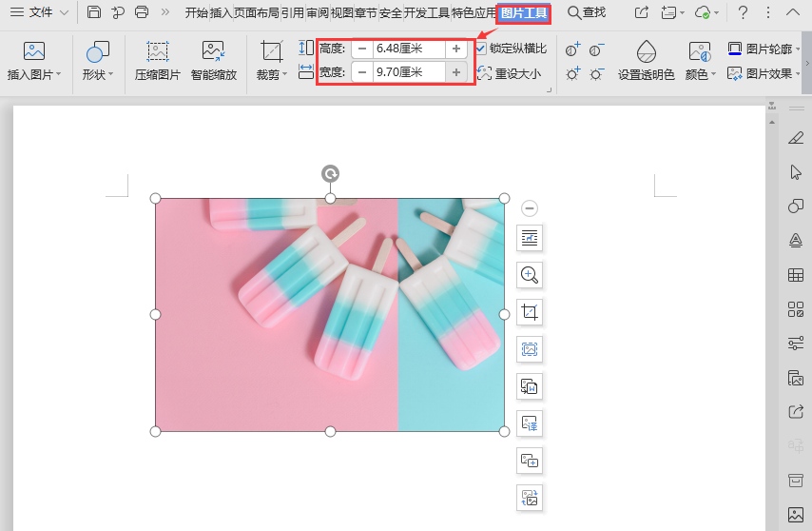812x531 pixels.
Task: Click the floating crop icon beside the image
Action: [530, 312]
